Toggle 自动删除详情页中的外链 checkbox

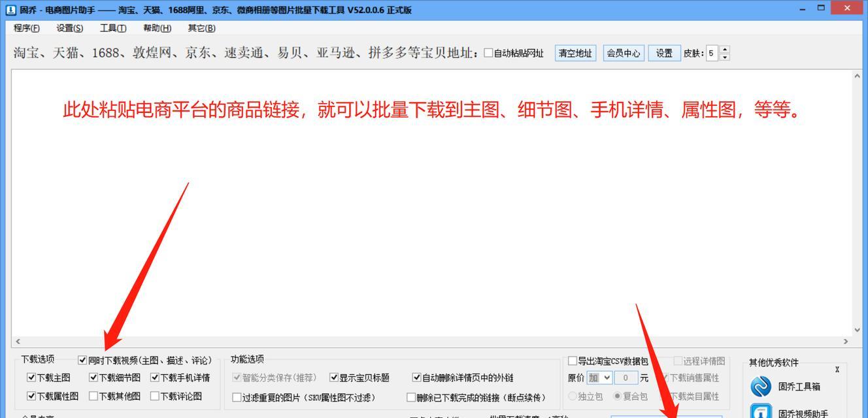pyautogui.click(x=417, y=378)
